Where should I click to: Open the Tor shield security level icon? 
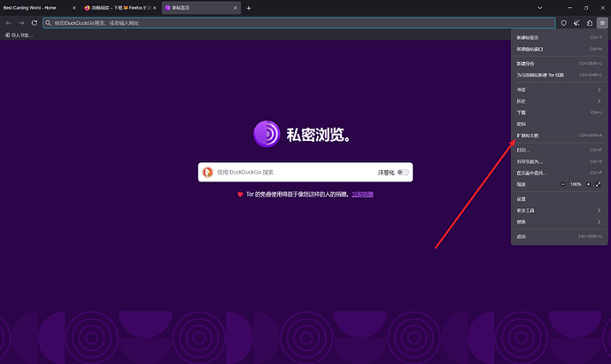[563, 23]
